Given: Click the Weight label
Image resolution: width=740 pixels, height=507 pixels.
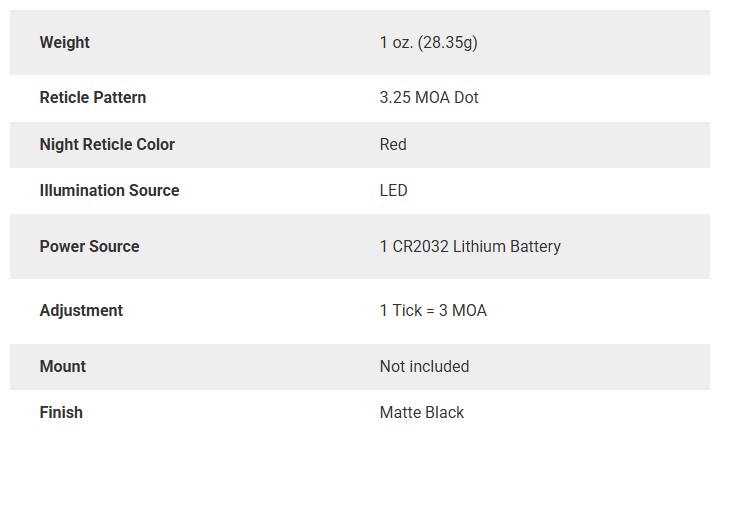Looking at the screenshot, I should tap(65, 42).
